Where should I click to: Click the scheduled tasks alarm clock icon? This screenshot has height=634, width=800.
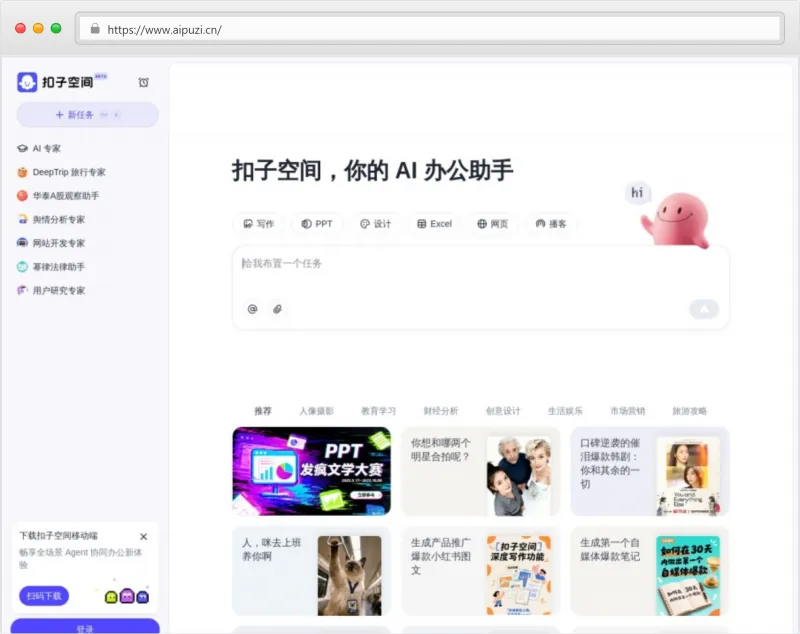(143, 82)
